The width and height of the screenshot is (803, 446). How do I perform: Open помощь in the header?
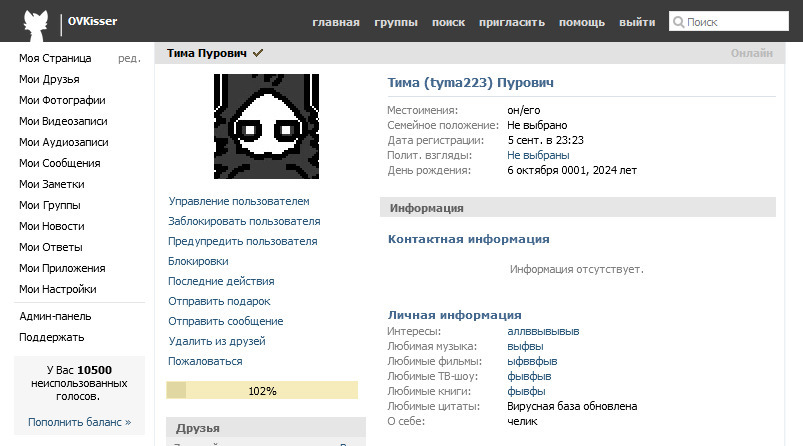[582, 23]
